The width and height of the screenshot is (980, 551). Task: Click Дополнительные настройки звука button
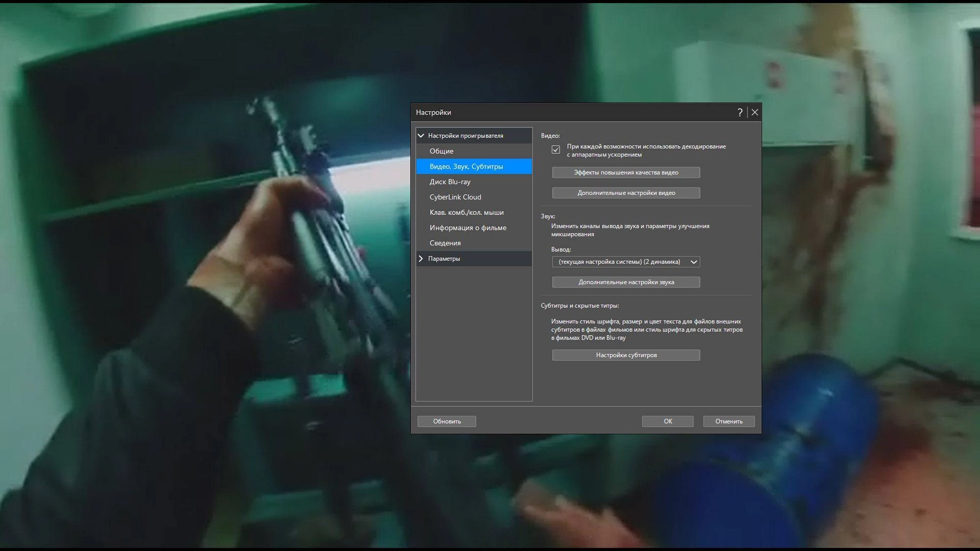626,282
